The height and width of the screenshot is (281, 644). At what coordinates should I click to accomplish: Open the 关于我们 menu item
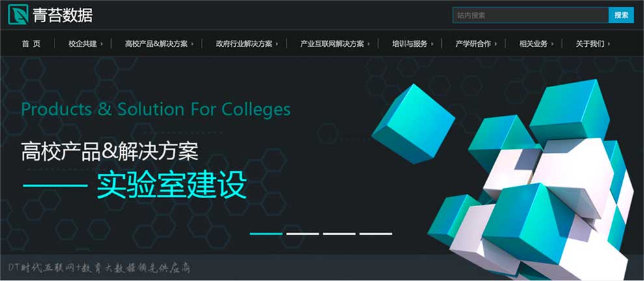pyautogui.click(x=590, y=44)
